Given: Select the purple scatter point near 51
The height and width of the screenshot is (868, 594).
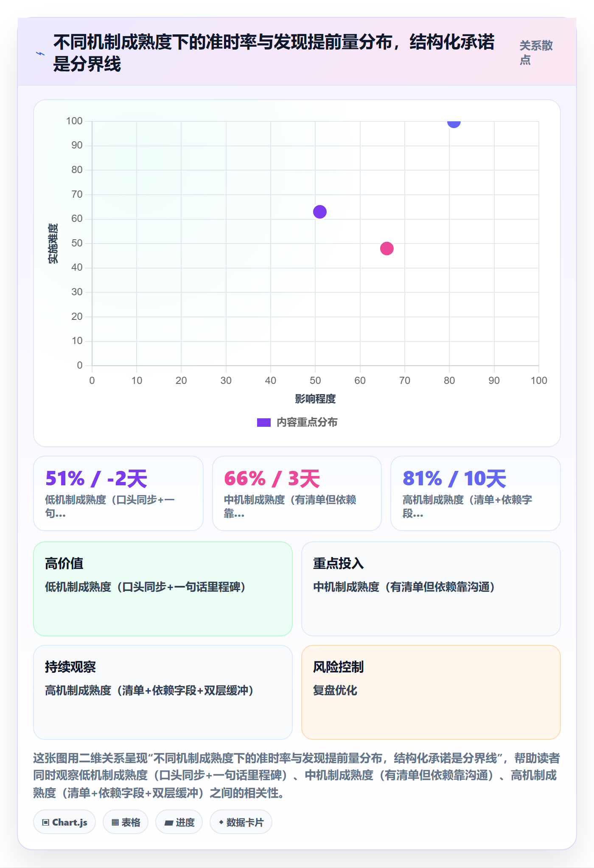Looking at the screenshot, I should coord(320,212).
